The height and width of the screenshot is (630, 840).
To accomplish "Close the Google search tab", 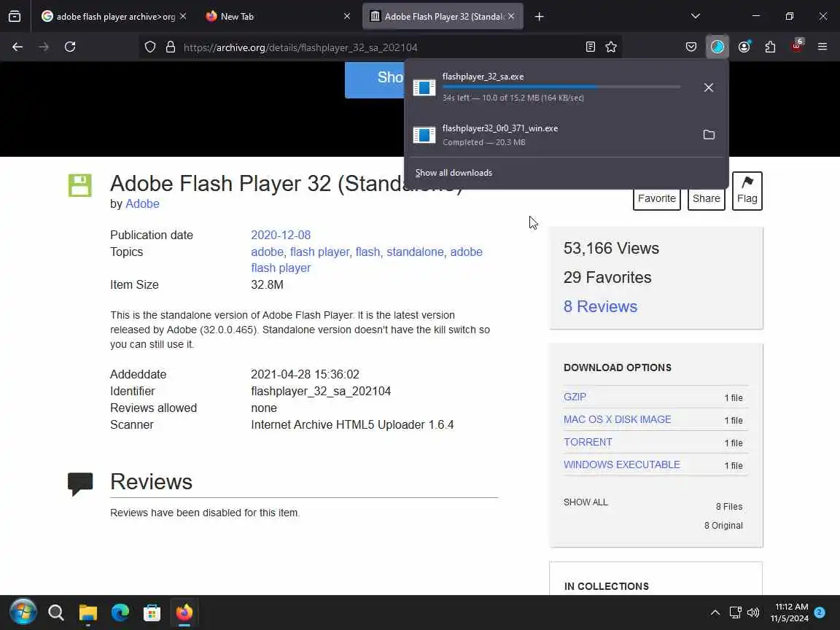I will 183,17.
